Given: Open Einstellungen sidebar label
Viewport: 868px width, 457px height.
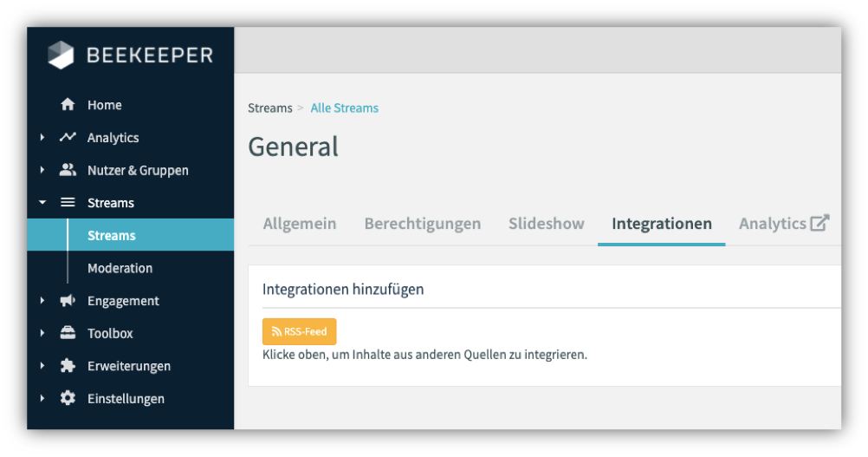Looking at the screenshot, I should point(126,399).
